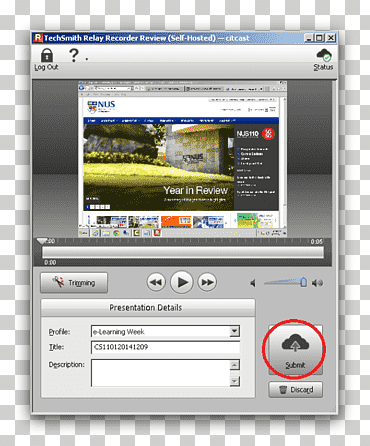Close the Relay Recorder window
The height and width of the screenshot is (446, 370).
tap(330, 38)
